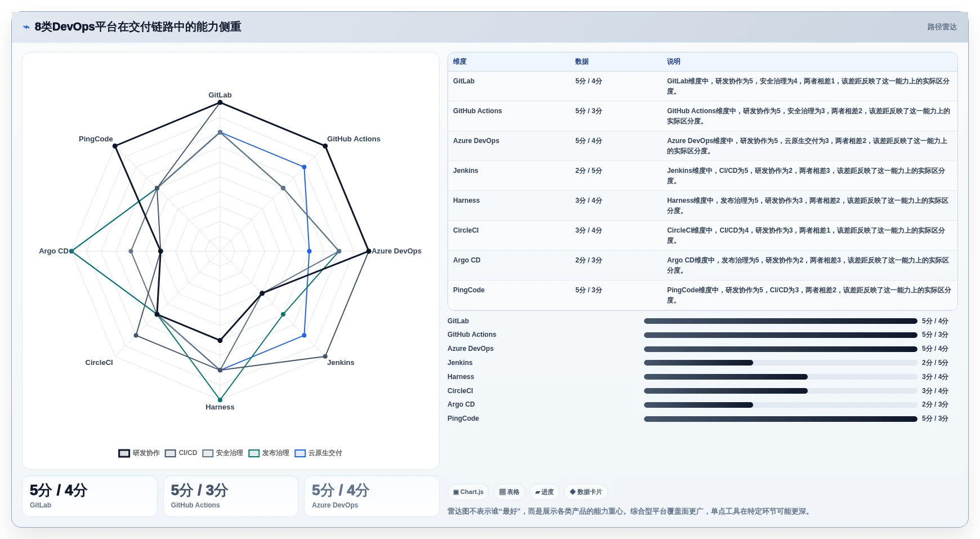Select the 说明 column header
The image size is (980, 539).
pos(674,61)
